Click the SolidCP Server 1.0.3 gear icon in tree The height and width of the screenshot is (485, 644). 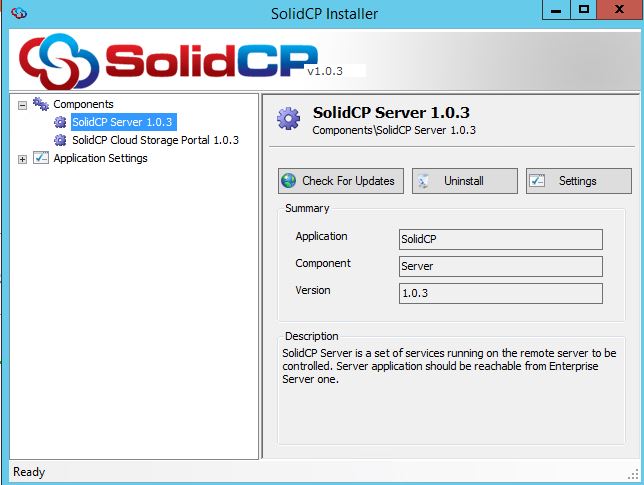pyautogui.click(x=60, y=122)
